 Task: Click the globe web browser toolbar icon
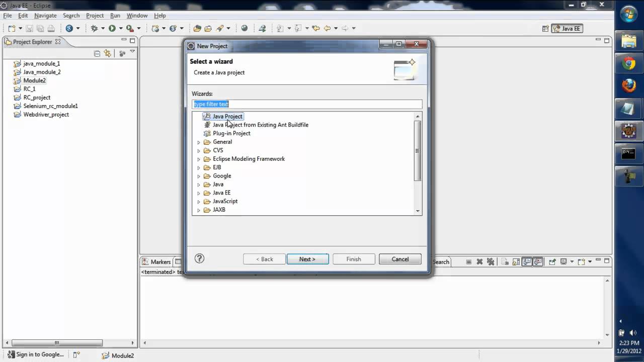pos(245,29)
